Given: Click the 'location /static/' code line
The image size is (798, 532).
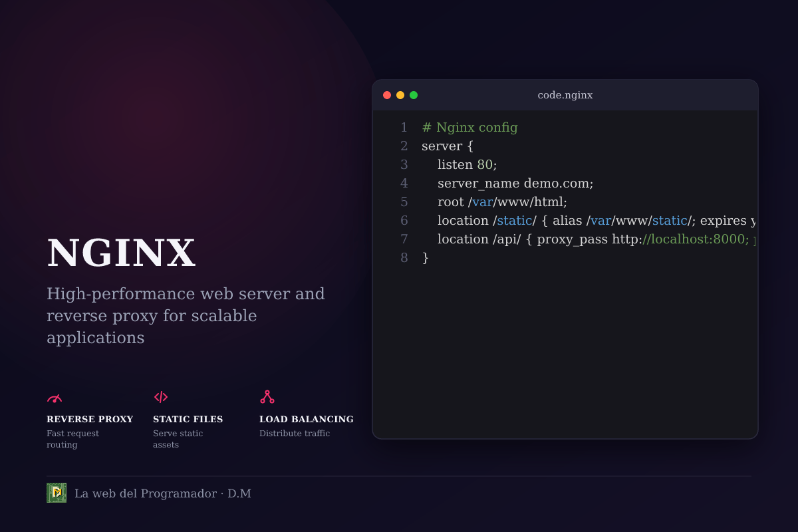Looking at the screenshot, I should point(597,221).
